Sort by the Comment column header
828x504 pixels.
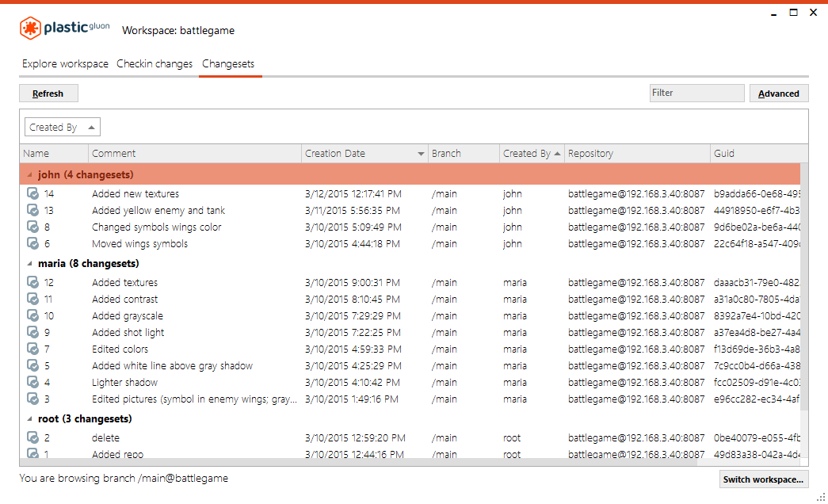[x=195, y=154]
